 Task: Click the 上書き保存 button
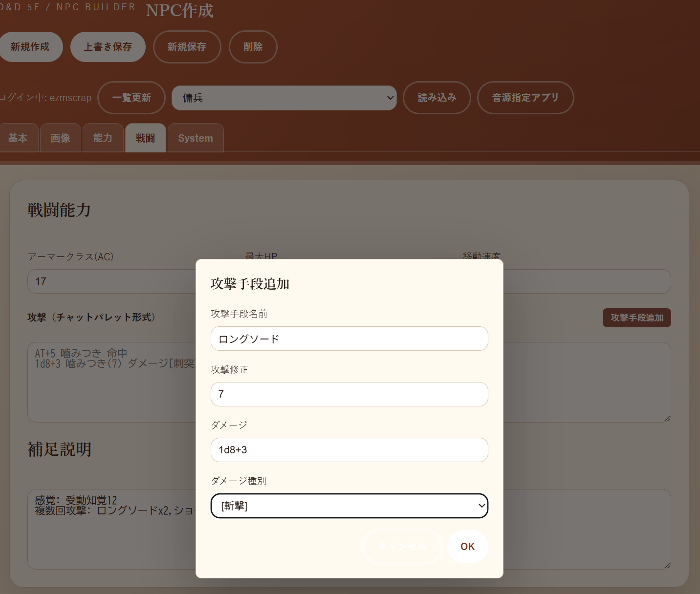point(108,47)
